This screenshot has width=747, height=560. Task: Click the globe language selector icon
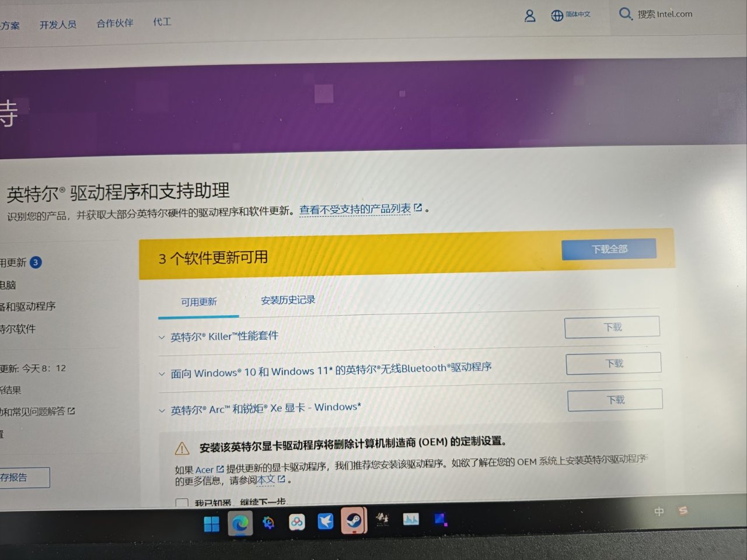tap(557, 16)
